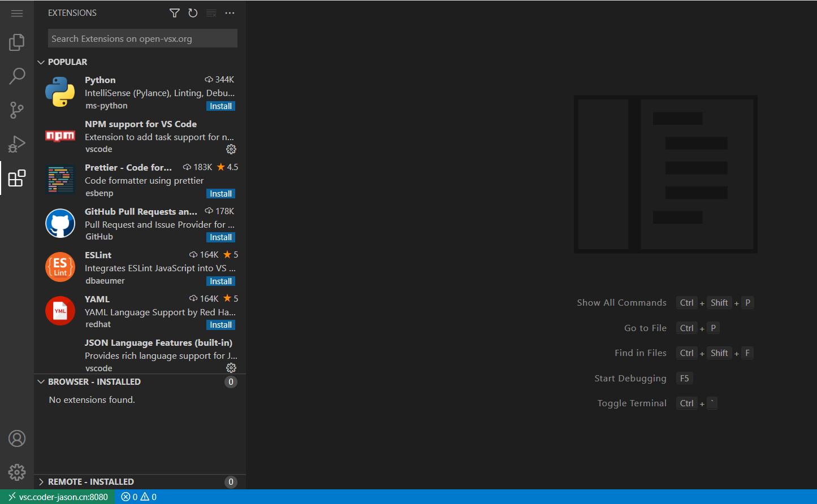Viewport: 817px width, 504px height.
Task: Click the 'No extensions found.' message
Action: pyautogui.click(x=92, y=400)
